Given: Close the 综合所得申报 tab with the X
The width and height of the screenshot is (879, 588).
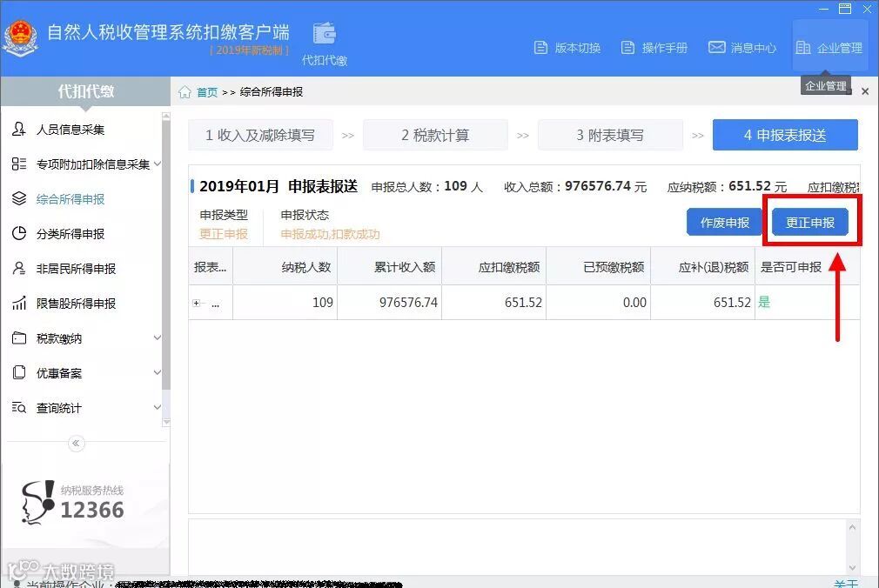Looking at the screenshot, I should (865, 91).
